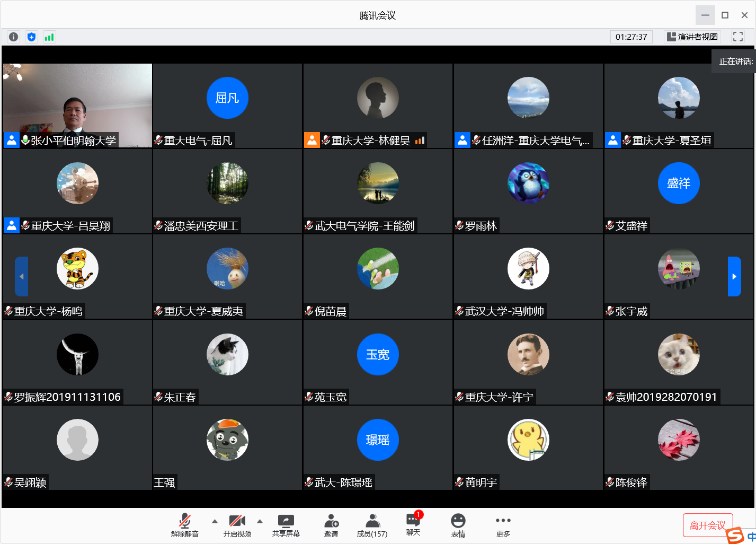
Task: Check the green network signal icon
Action: [x=49, y=37]
